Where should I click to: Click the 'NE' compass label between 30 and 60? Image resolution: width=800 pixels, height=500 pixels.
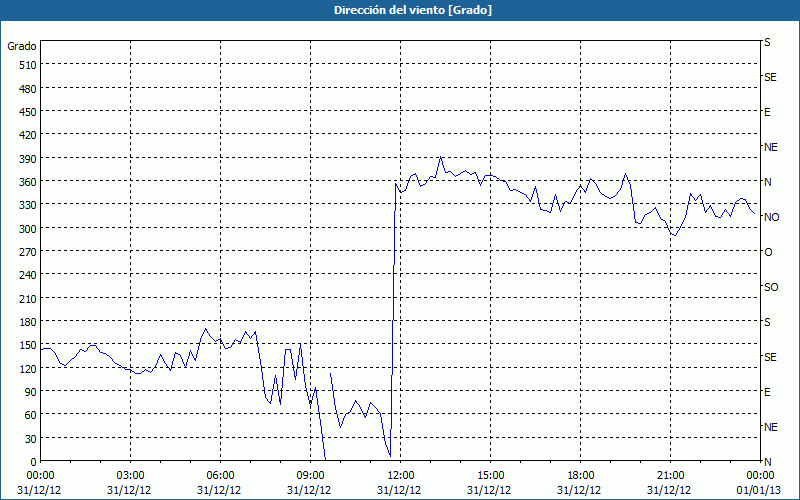pos(770,427)
